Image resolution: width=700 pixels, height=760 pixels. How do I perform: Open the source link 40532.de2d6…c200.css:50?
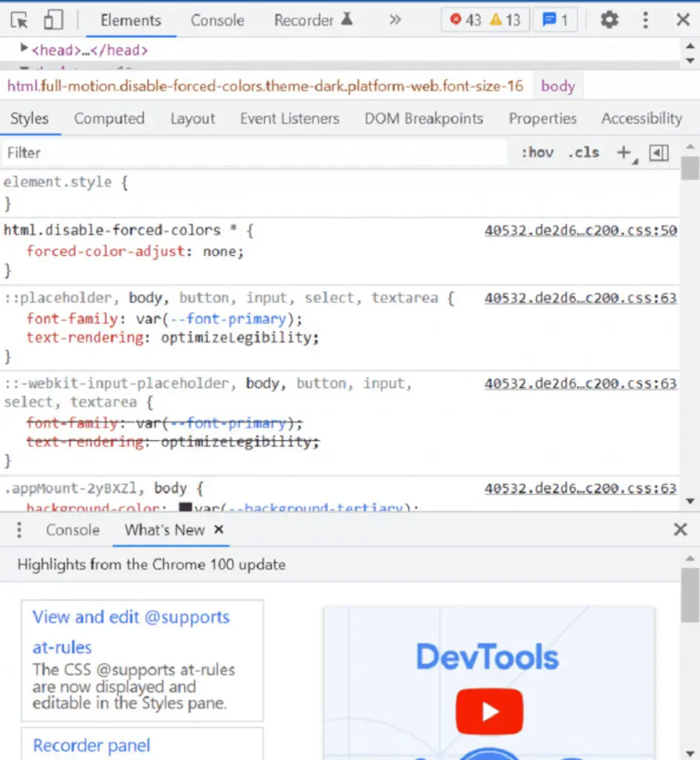coord(580,230)
